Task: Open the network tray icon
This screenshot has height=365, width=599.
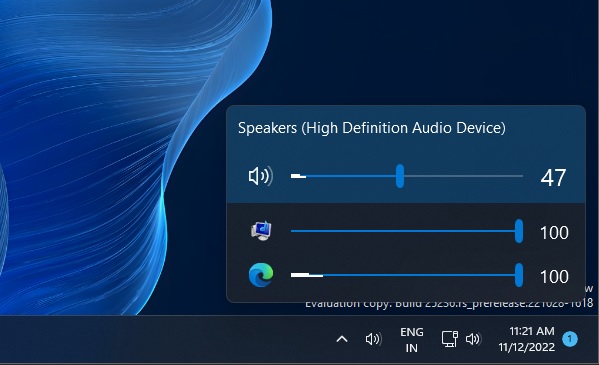Action: (450, 339)
